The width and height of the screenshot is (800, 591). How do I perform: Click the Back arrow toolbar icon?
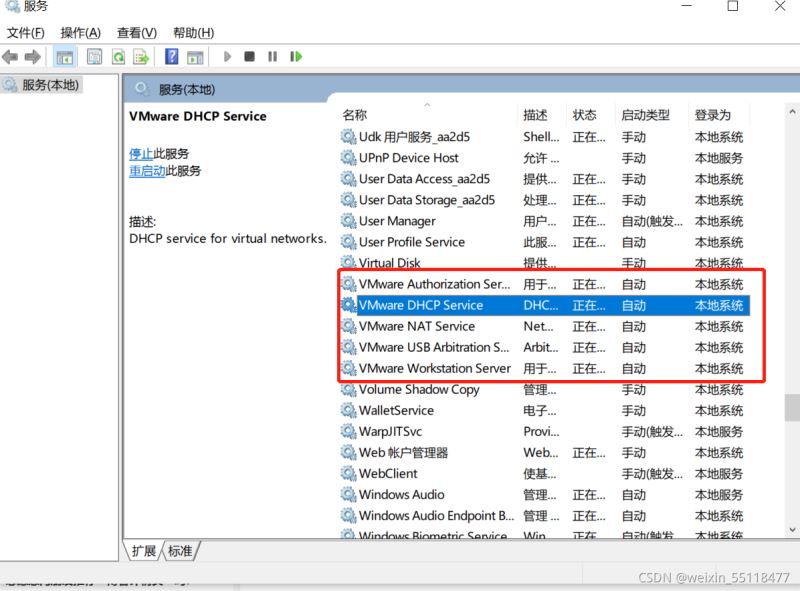(x=10, y=57)
